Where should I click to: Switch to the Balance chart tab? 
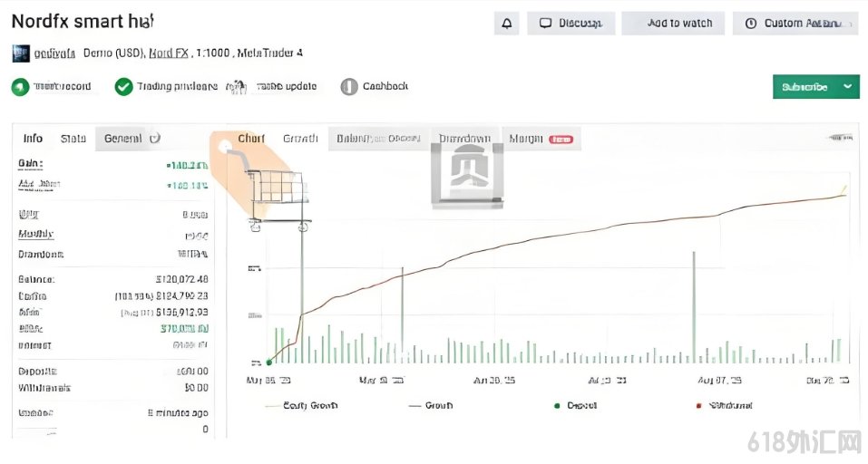point(378,139)
